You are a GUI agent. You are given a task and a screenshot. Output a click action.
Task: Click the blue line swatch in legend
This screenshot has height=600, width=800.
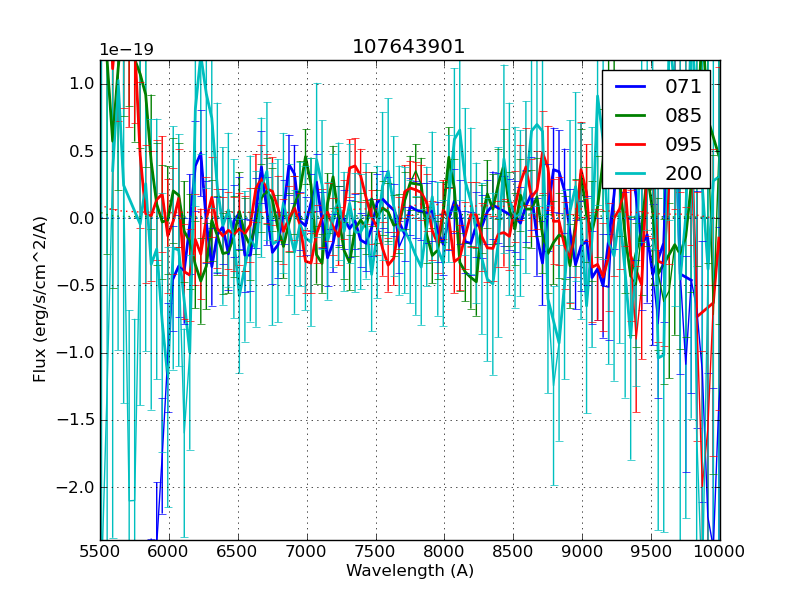click(632, 87)
